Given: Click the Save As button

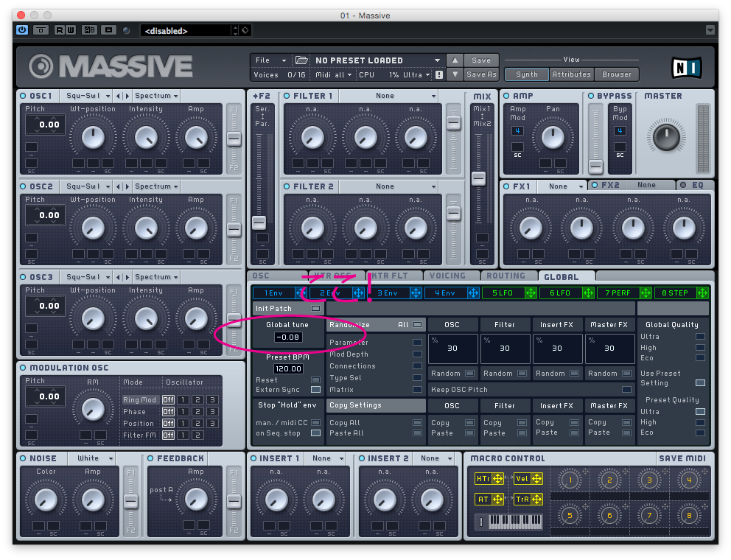Looking at the screenshot, I should click(x=481, y=74).
